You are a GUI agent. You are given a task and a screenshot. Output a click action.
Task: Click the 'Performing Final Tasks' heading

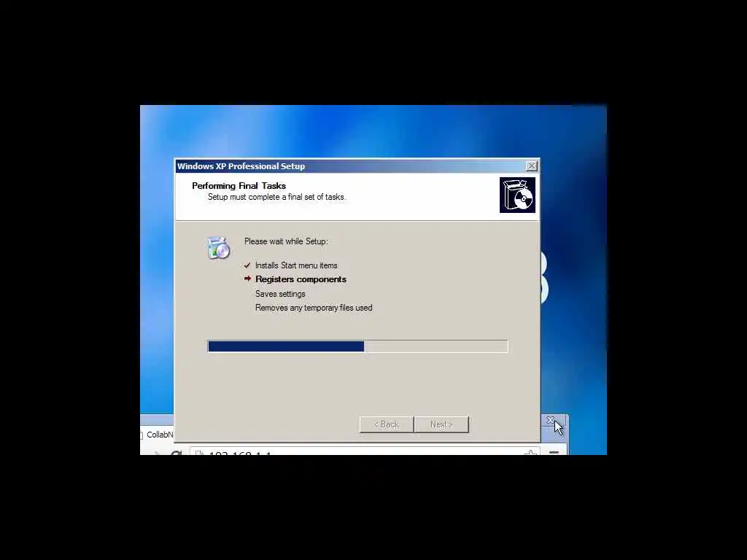(x=239, y=186)
